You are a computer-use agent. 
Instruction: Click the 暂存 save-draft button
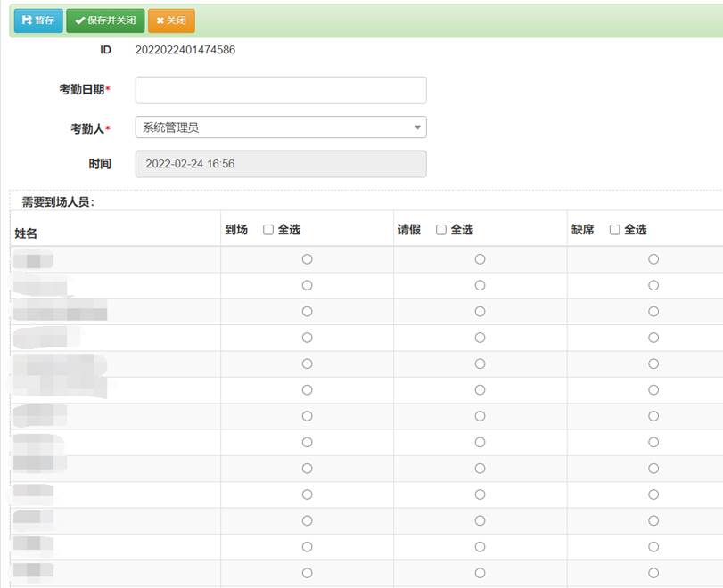(x=38, y=20)
